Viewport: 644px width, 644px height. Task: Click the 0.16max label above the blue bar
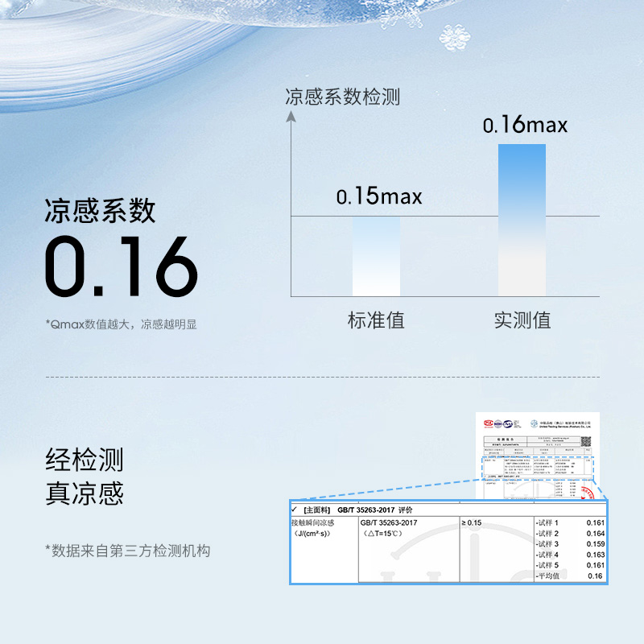[x=525, y=124]
